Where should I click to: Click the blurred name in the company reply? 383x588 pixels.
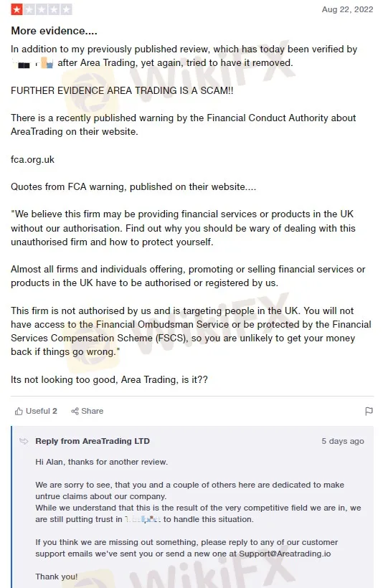click(143, 519)
